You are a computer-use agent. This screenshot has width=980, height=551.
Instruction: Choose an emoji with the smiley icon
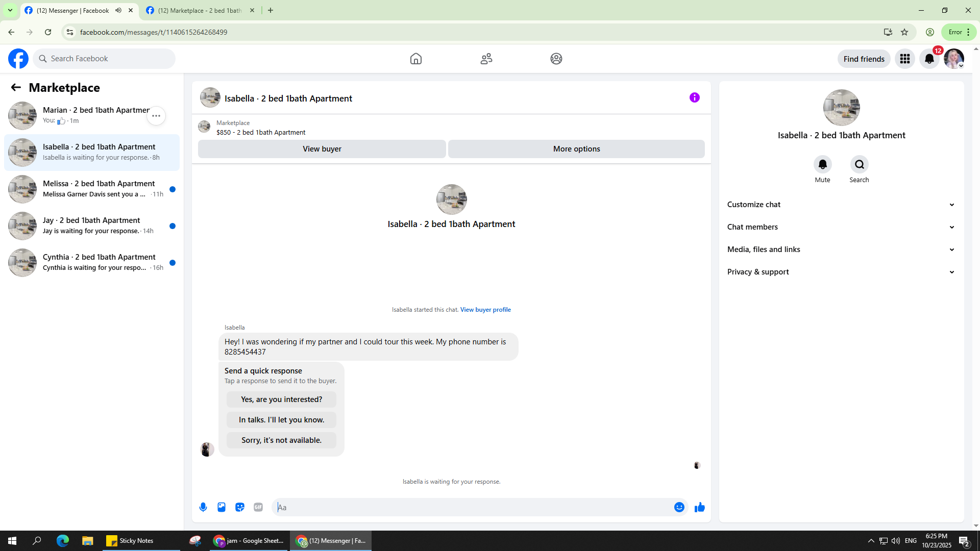679,507
